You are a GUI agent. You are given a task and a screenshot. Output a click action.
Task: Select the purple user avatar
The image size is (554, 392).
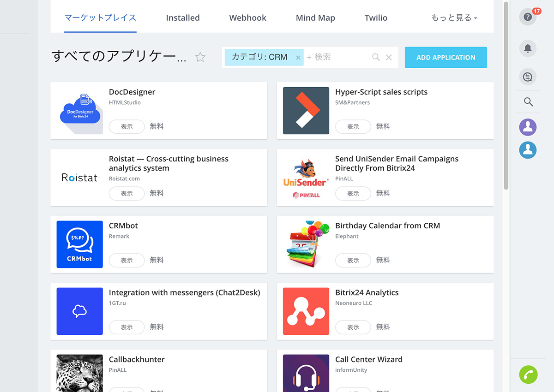[x=528, y=127]
